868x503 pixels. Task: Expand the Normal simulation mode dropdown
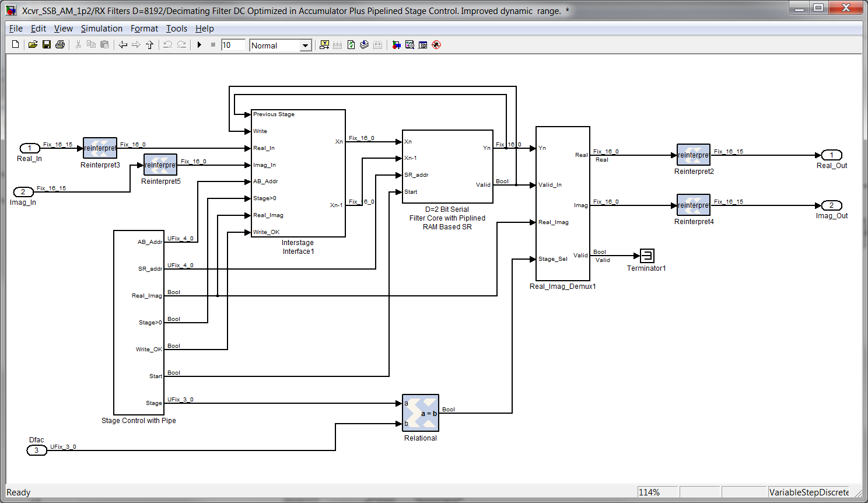[306, 46]
